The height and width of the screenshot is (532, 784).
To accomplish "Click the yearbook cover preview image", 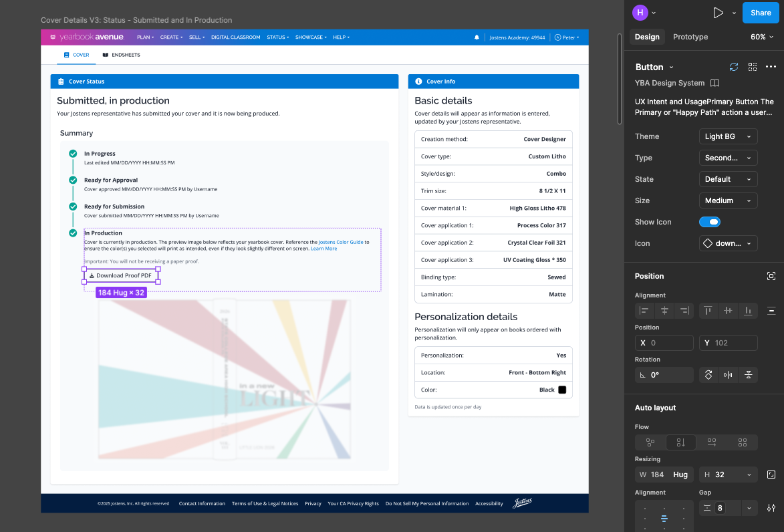I will [225, 380].
